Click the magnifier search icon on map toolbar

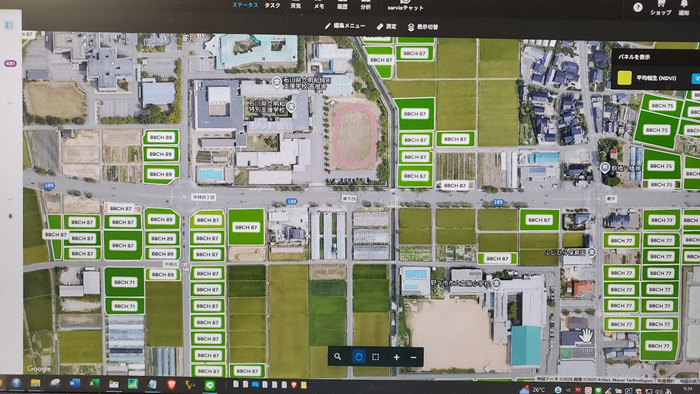(338, 357)
